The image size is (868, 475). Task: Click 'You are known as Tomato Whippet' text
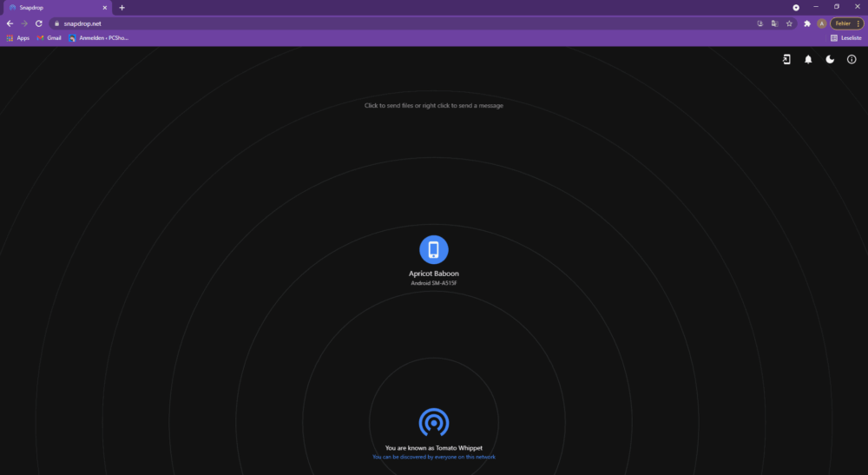(x=433, y=448)
